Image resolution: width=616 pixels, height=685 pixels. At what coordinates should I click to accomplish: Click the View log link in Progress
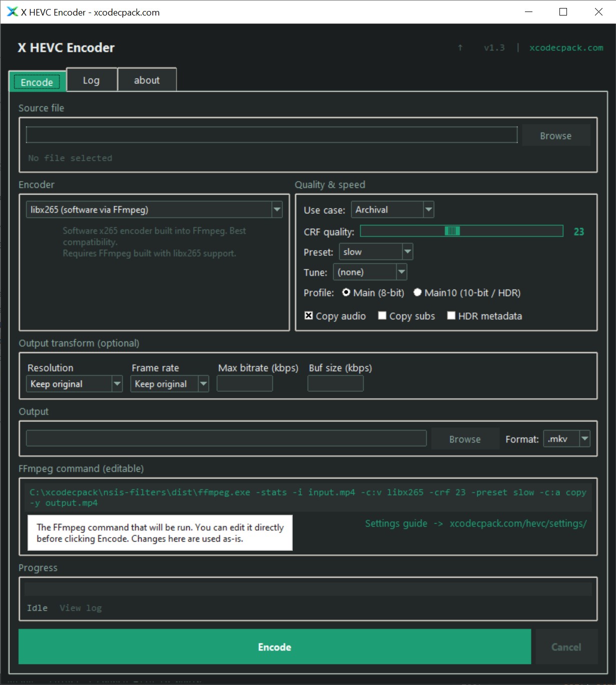[x=81, y=608]
